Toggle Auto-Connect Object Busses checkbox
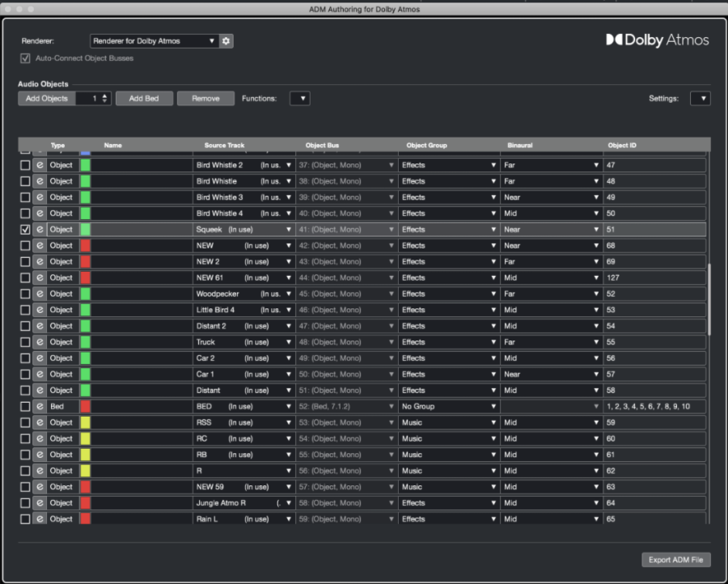The width and height of the screenshot is (728, 584). (x=25, y=58)
